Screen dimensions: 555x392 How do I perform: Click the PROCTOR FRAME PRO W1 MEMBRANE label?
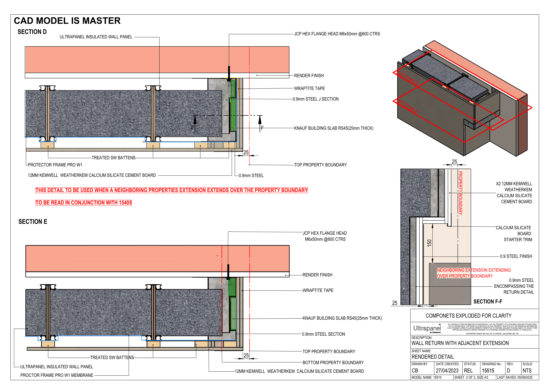tap(57, 375)
